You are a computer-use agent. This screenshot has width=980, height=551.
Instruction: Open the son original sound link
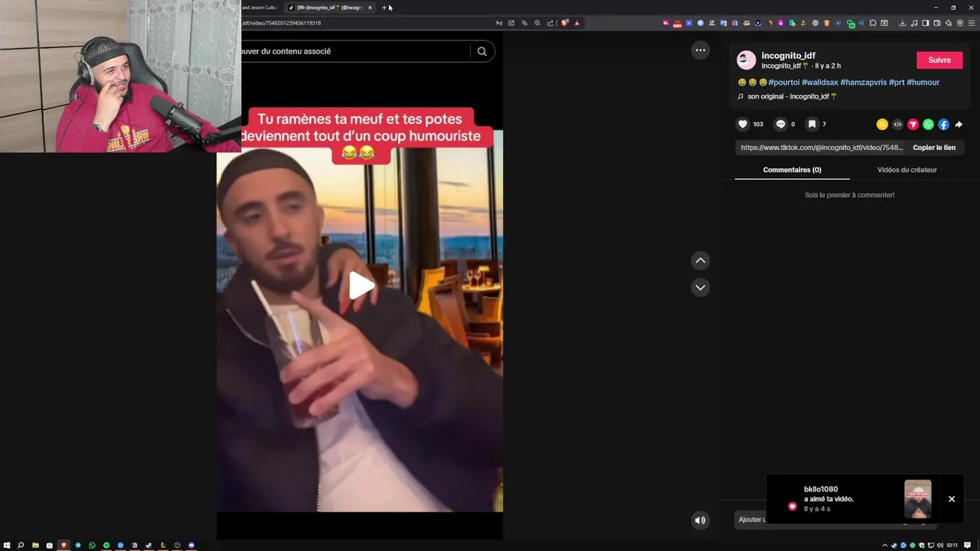[792, 96]
